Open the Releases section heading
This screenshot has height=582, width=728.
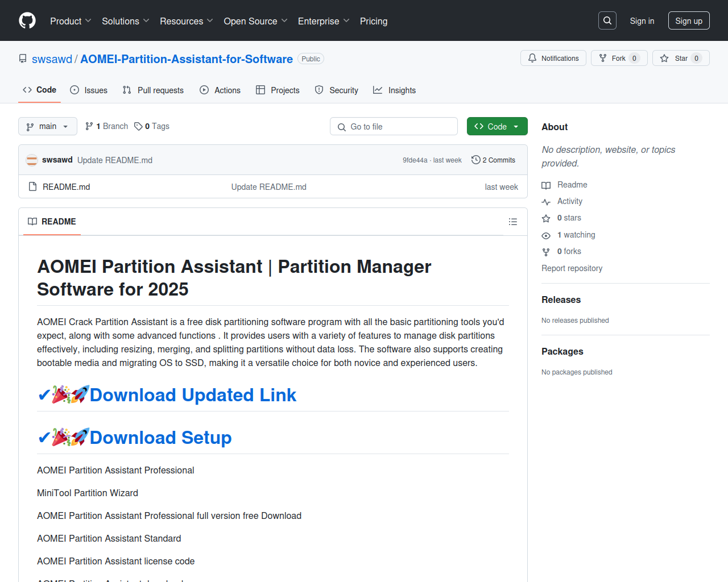pos(561,300)
